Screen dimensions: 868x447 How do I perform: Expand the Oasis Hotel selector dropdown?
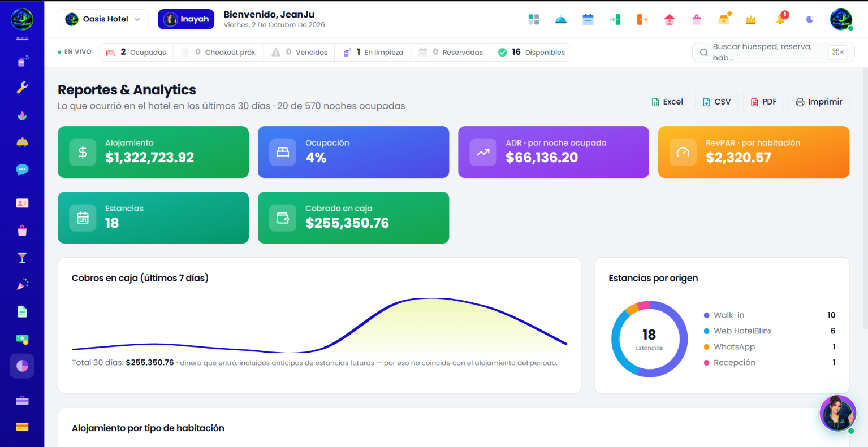click(103, 19)
